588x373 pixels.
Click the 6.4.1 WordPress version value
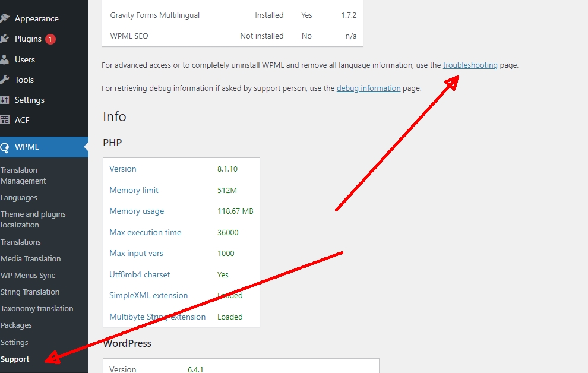tap(195, 369)
